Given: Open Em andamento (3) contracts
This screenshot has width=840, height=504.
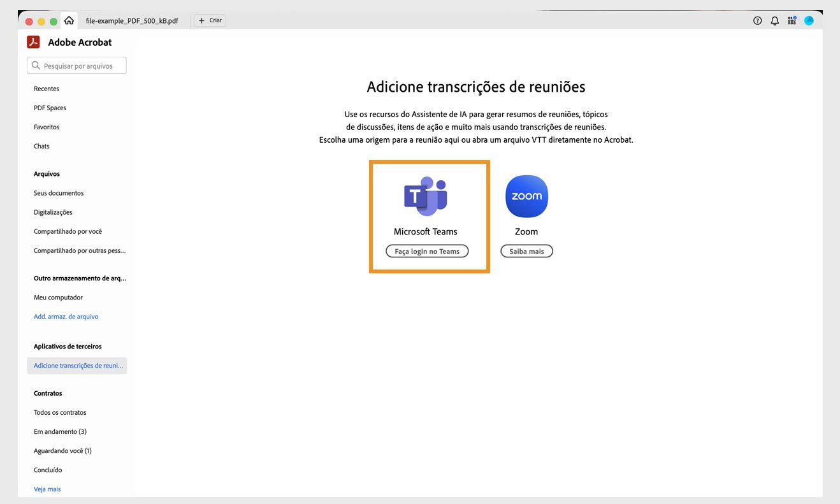Looking at the screenshot, I should (x=60, y=431).
